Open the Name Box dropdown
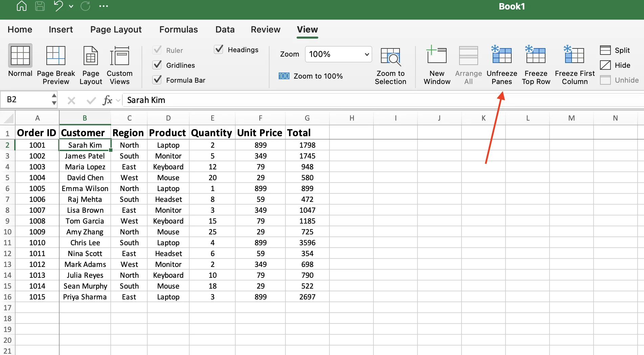The image size is (644, 355). coord(54,100)
